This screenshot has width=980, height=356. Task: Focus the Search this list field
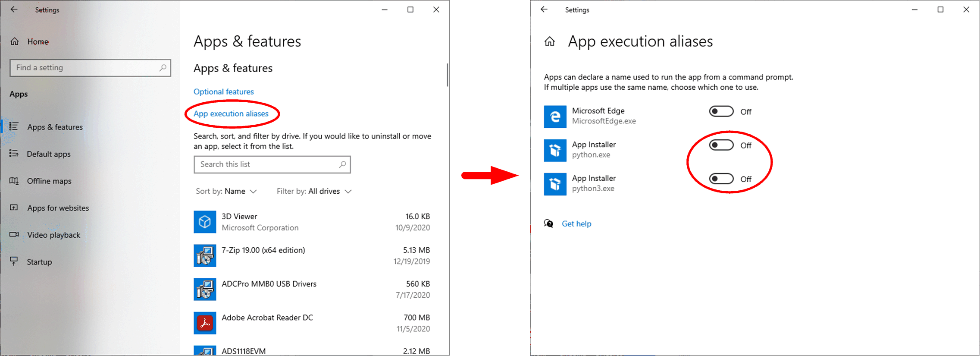point(272,164)
